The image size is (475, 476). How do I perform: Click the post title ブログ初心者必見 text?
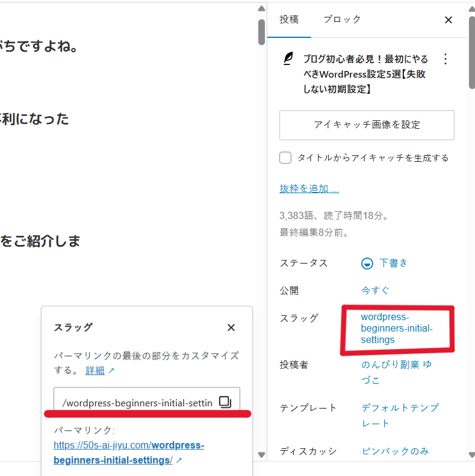pyautogui.click(x=365, y=74)
